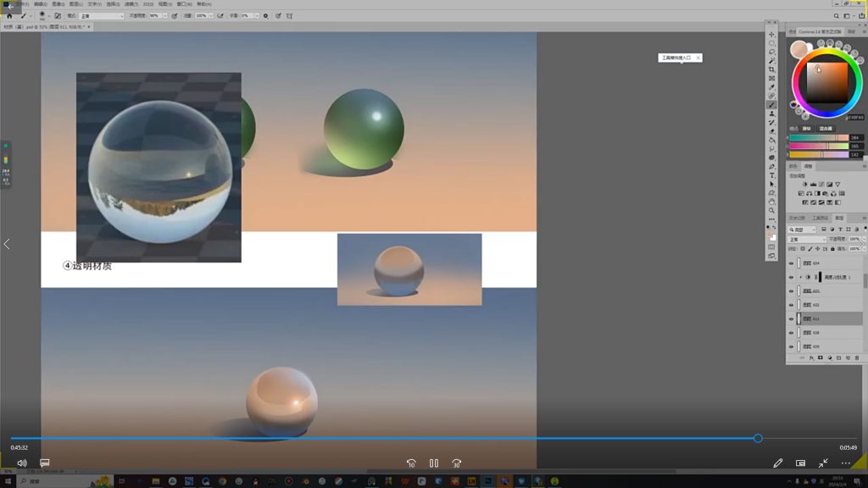Click the brush settings gear icon

tap(265, 16)
